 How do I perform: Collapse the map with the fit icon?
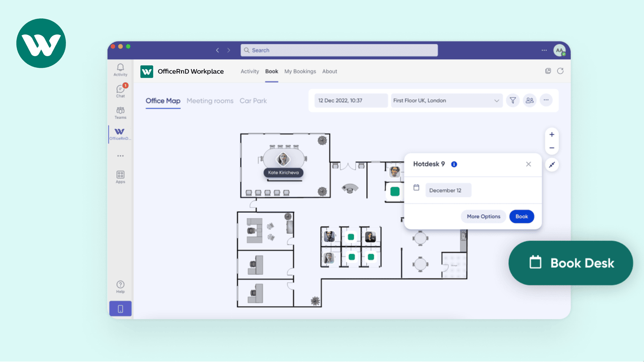[552, 165]
